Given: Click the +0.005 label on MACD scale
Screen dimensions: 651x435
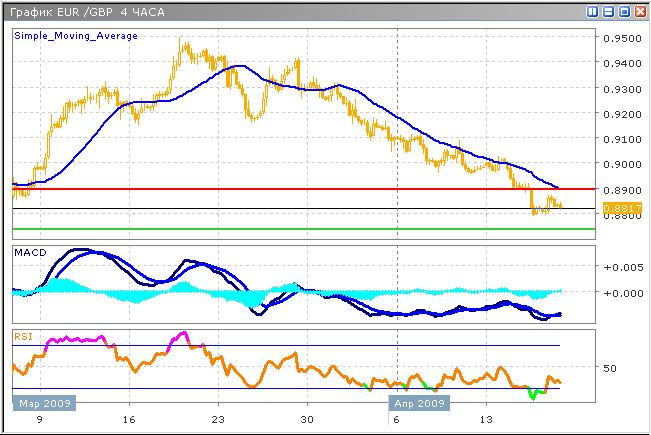Looking at the screenshot, I should (x=622, y=267).
